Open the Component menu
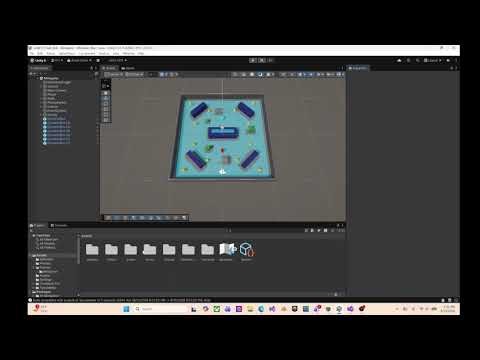 (x=87, y=53)
